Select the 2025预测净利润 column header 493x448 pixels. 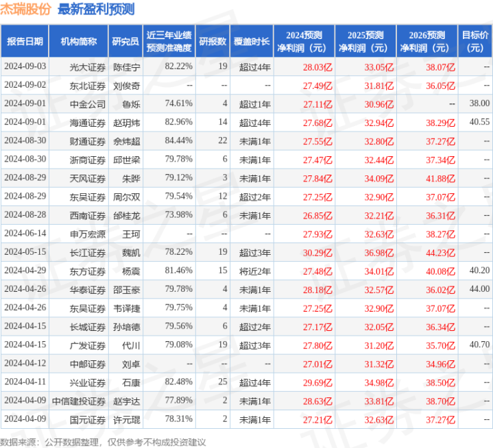(365, 41)
